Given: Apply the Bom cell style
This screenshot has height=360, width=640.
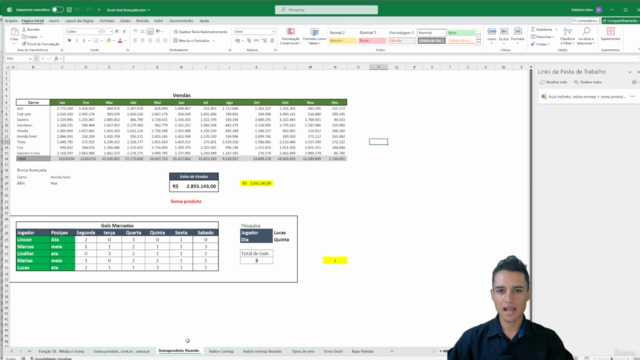Looking at the screenshot, I should tap(461, 32).
